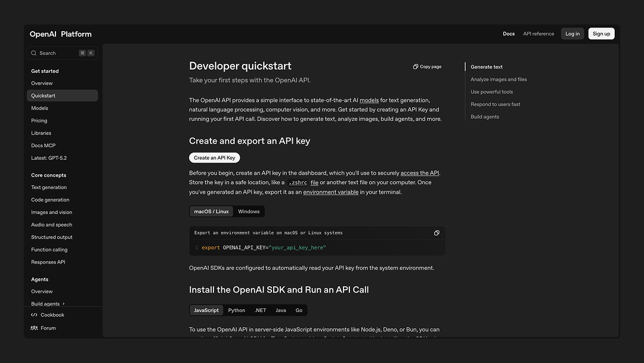Click the search magnifier icon
644x363 pixels.
pyautogui.click(x=33, y=53)
